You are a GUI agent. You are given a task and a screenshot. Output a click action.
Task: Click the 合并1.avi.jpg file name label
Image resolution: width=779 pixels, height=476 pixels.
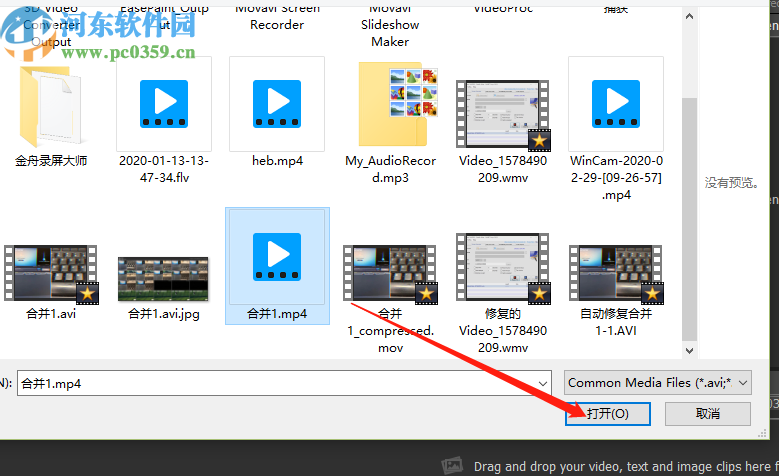164,314
